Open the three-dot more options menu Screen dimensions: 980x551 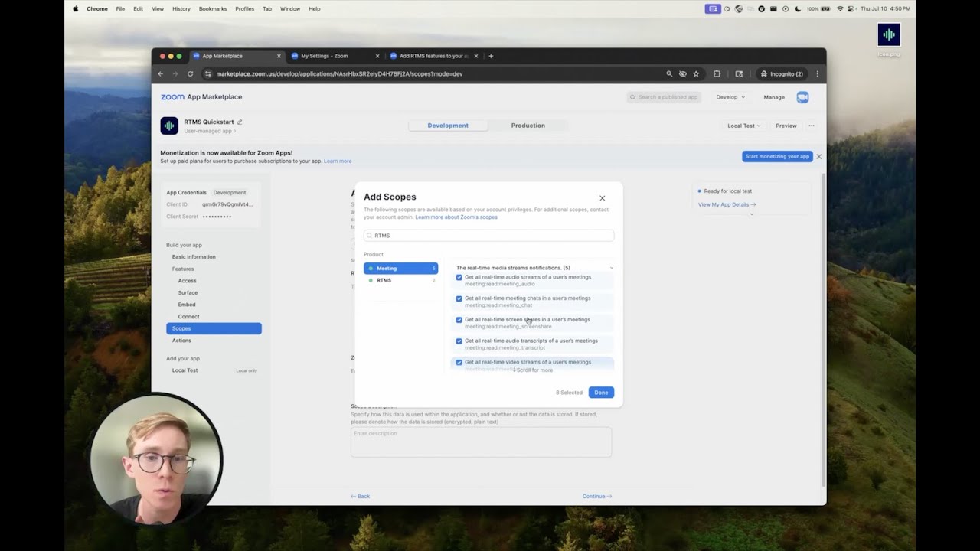(812, 126)
